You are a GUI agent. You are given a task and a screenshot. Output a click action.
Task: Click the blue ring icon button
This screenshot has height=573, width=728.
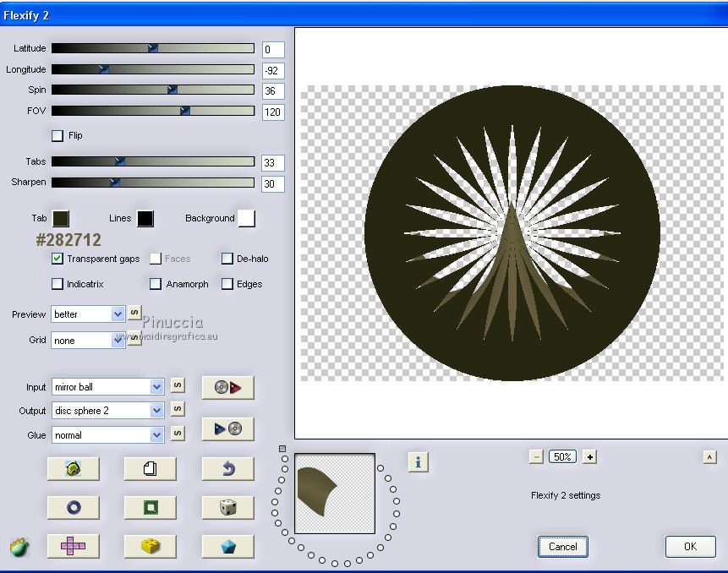[x=74, y=507]
